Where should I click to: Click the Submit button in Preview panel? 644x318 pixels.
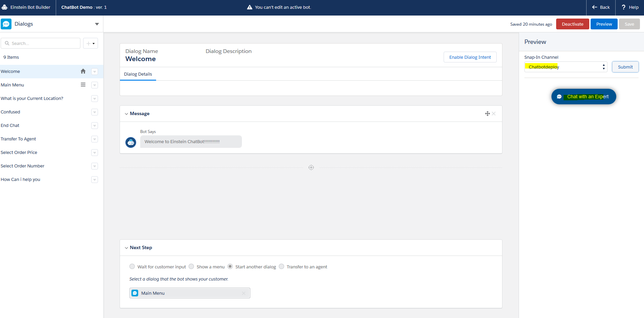tap(625, 67)
